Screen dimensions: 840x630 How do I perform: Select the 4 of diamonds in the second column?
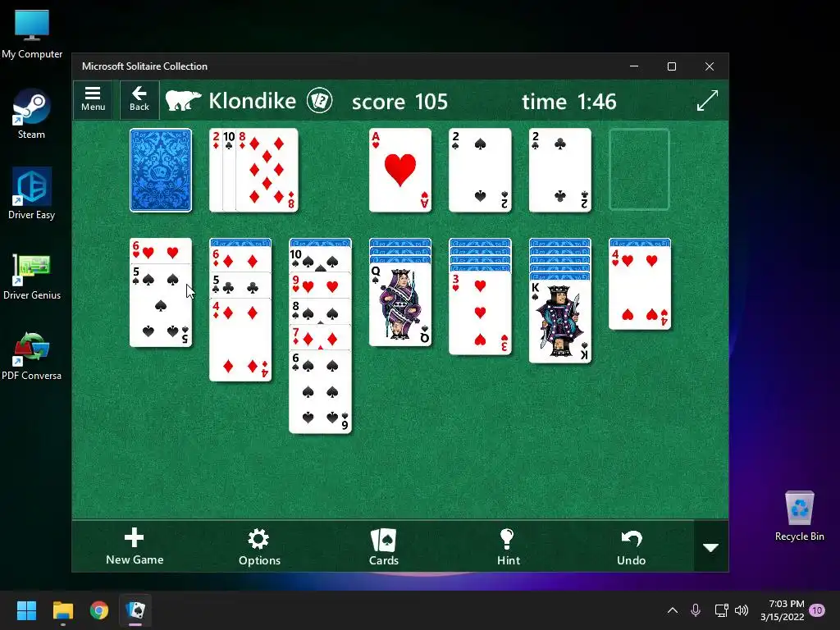(x=240, y=340)
